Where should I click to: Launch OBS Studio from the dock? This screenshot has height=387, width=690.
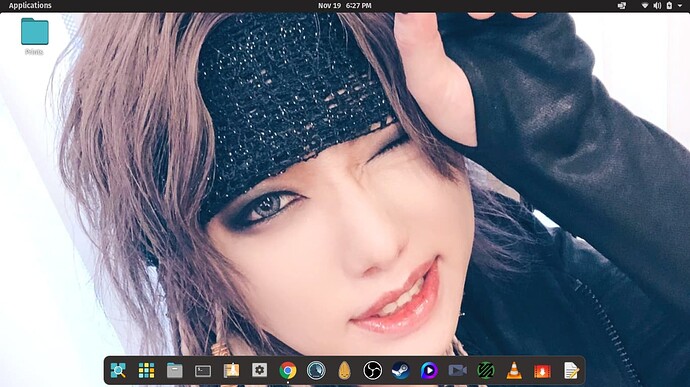[373, 371]
